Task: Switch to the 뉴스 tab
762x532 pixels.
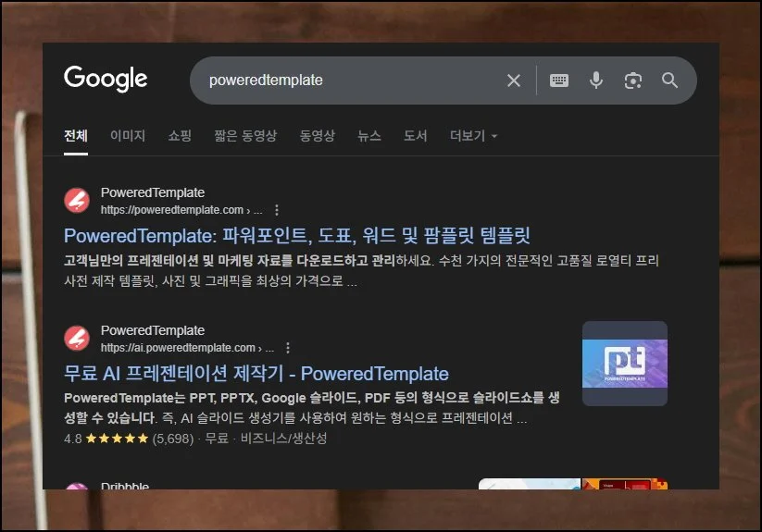Action: (369, 136)
